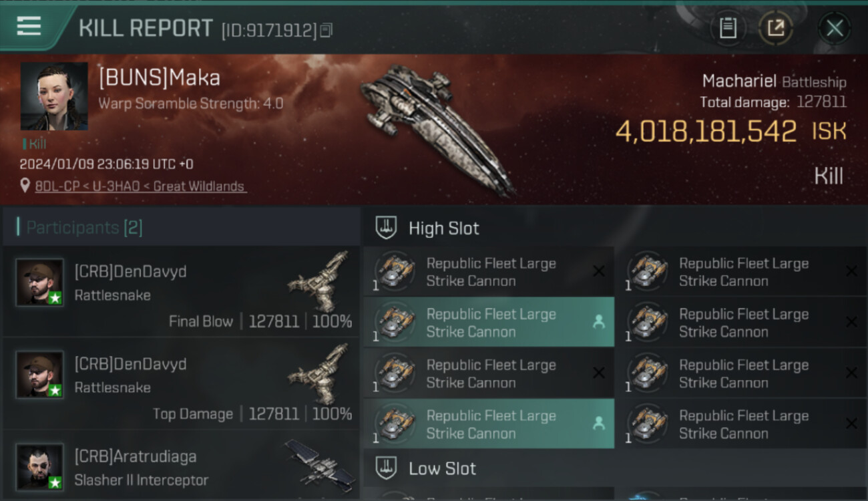The image size is (868, 501).
Task: Tap Rattlesnake ship icon in Final Blow row
Action: click(318, 273)
